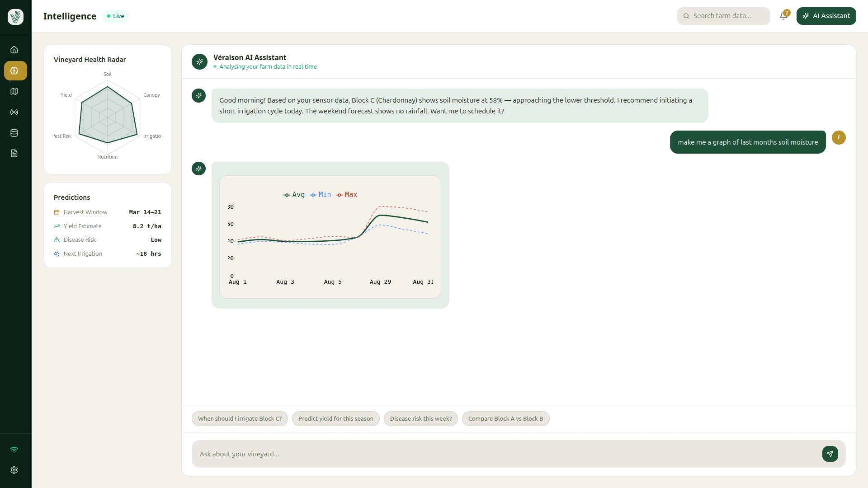Screen dimensions: 868x488
Task: Open the Home sidebar icon
Action: tap(14, 50)
